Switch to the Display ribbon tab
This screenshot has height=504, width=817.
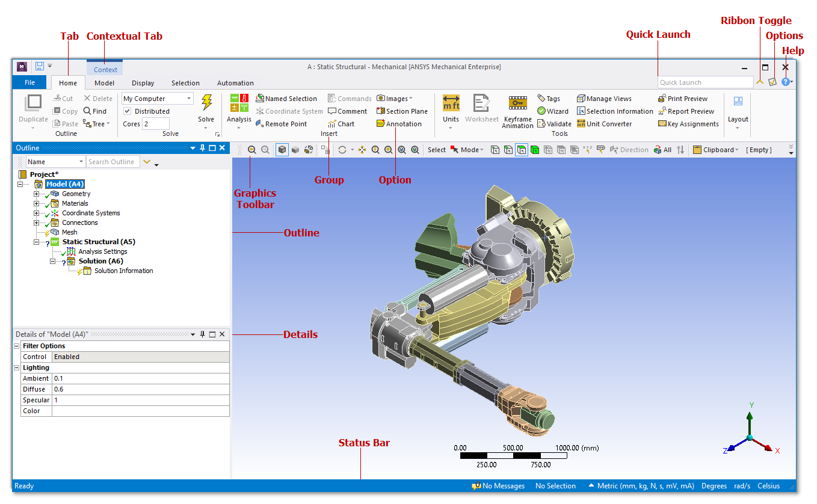tap(143, 83)
